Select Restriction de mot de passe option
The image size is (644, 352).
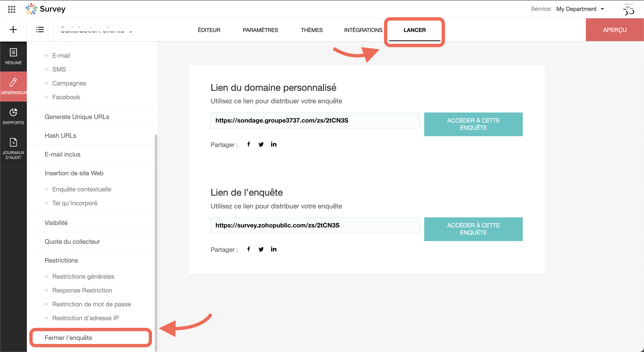[91, 304]
